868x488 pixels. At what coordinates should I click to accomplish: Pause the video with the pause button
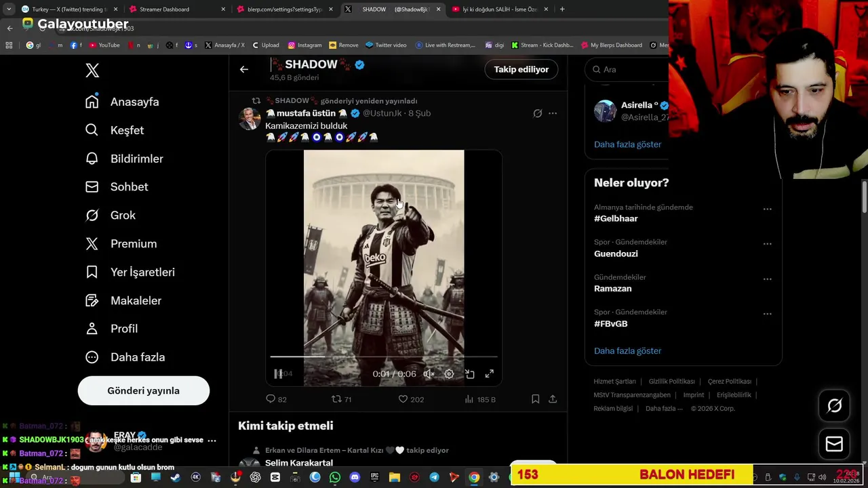tap(278, 373)
